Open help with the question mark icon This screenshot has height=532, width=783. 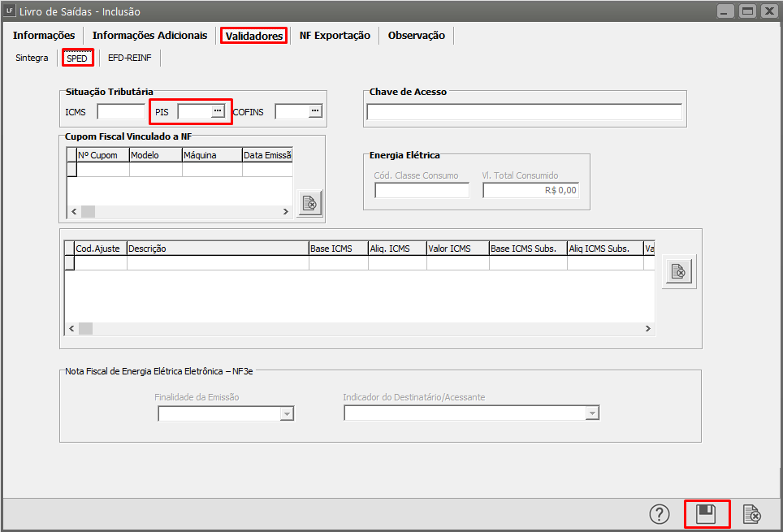click(660, 514)
